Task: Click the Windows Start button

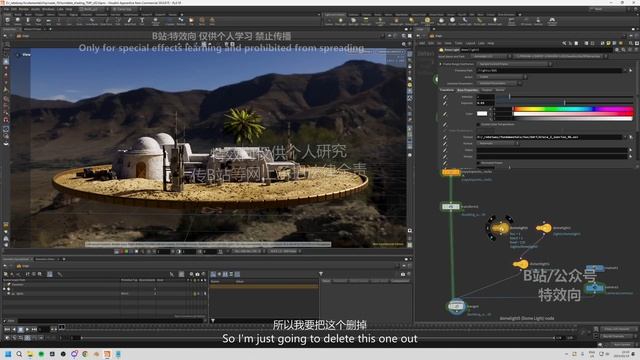Action: pos(8,354)
